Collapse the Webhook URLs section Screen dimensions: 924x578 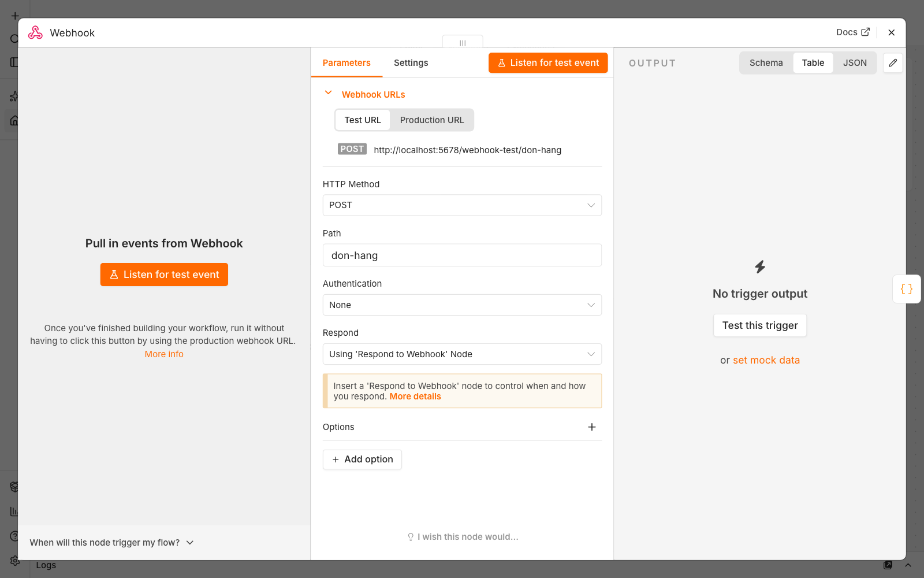click(x=328, y=92)
